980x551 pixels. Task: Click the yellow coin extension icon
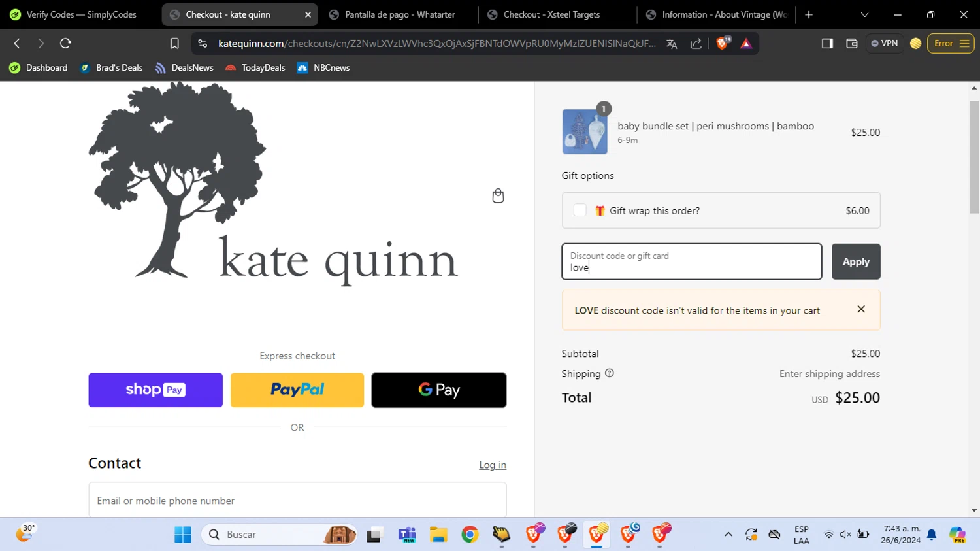pos(915,44)
